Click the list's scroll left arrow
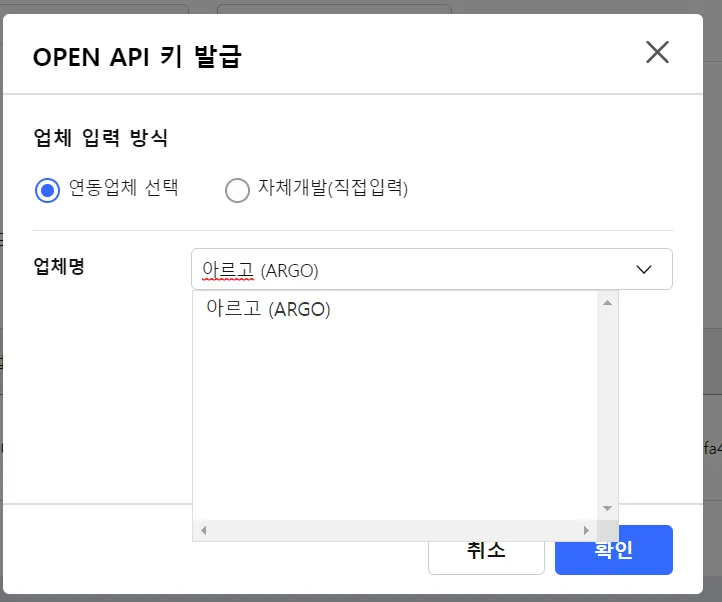 click(203, 530)
